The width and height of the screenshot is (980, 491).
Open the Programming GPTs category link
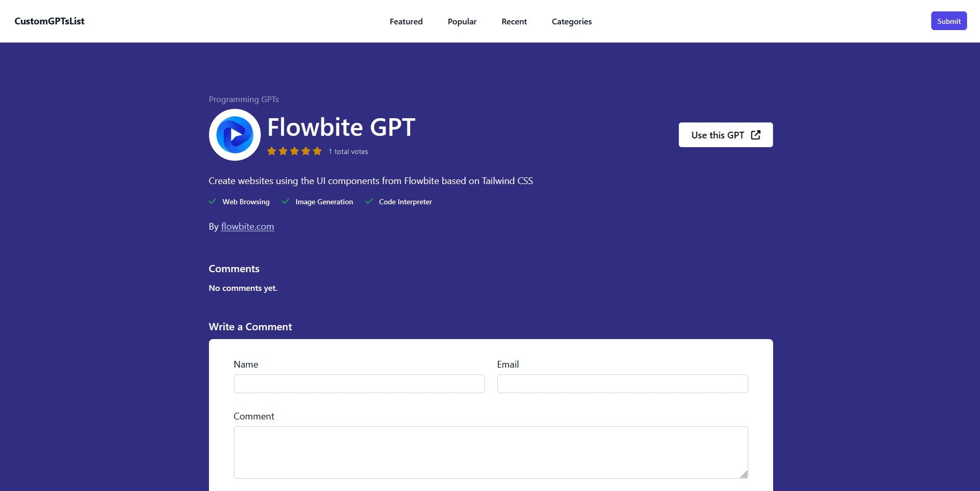[x=244, y=99]
